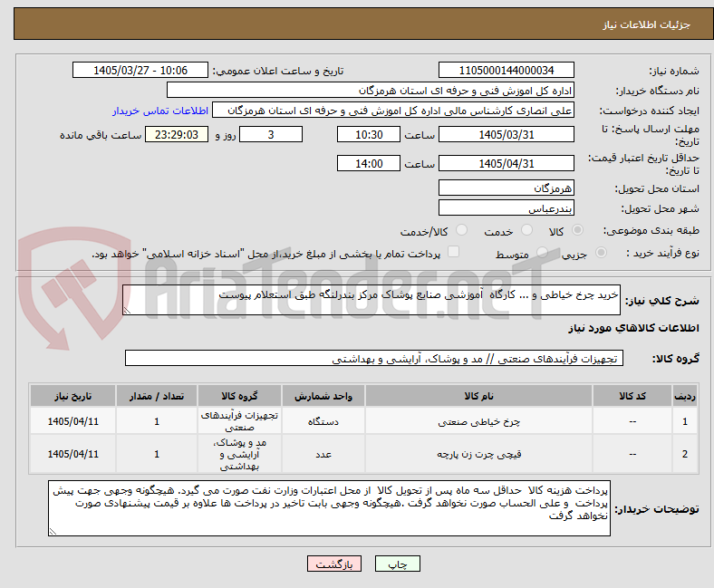Click the request creator field علی انصاری
This screenshot has width=714, height=588.
tap(393, 111)
